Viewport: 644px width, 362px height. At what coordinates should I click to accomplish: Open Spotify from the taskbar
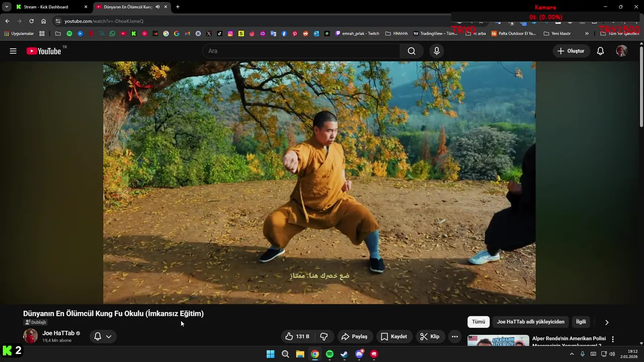(330, 354)
